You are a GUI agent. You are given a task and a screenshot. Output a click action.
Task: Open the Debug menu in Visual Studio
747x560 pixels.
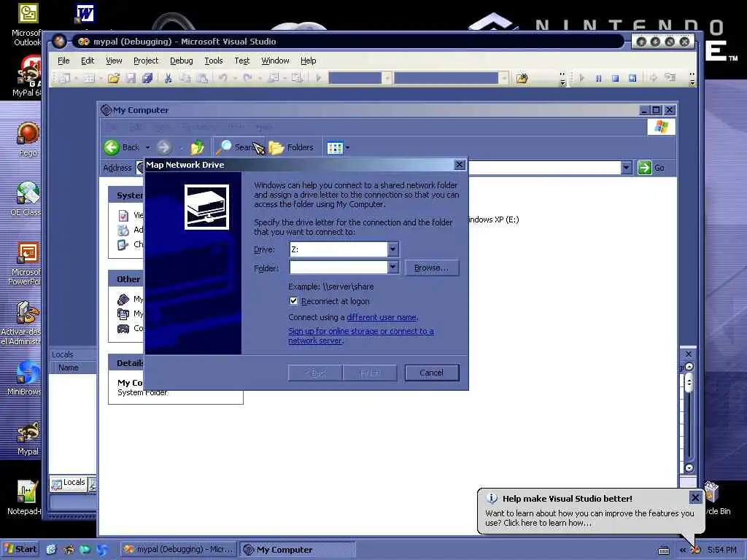(x=182, y=61)
